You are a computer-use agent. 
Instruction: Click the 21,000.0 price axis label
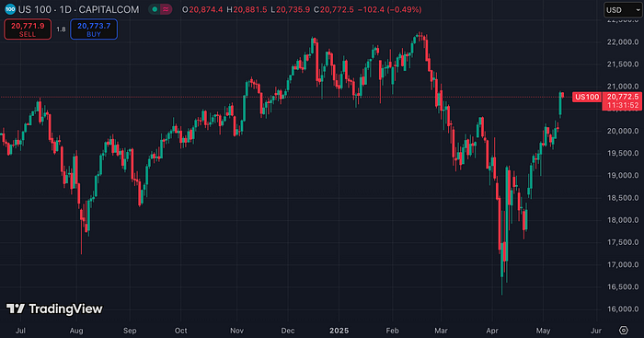click(623, 87)
